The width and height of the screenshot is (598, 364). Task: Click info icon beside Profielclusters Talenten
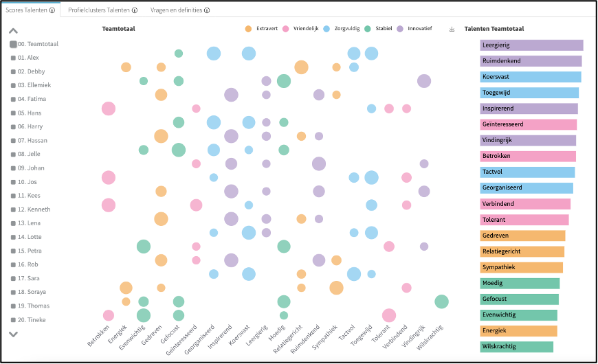135,10
